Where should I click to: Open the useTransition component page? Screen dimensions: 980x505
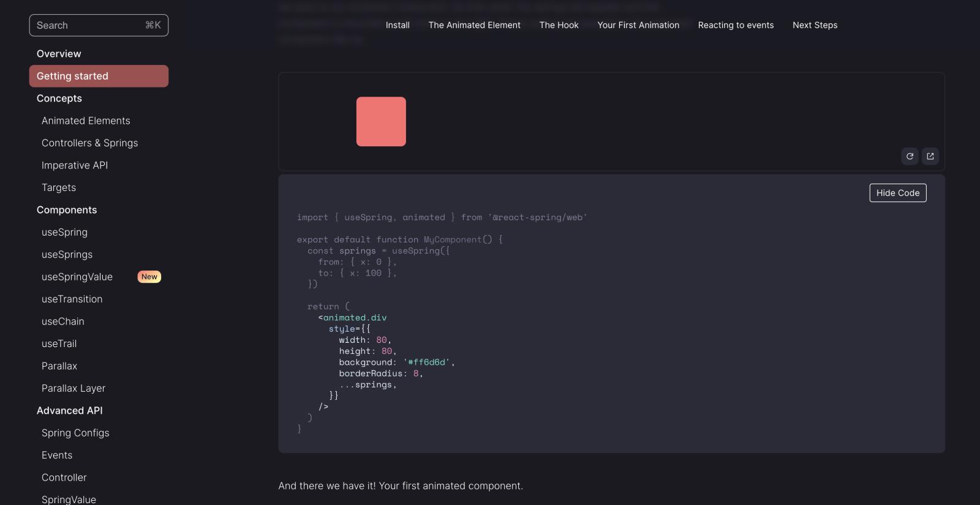pos(72,299)
